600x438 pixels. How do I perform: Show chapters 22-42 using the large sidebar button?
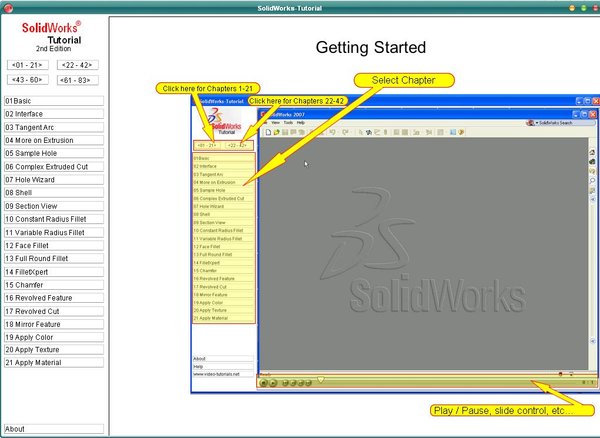(x=77, y=64)
